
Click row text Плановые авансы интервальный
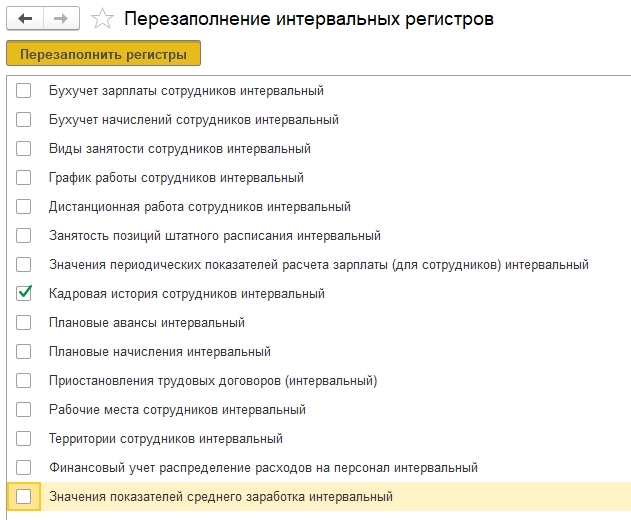coord(147,322)
